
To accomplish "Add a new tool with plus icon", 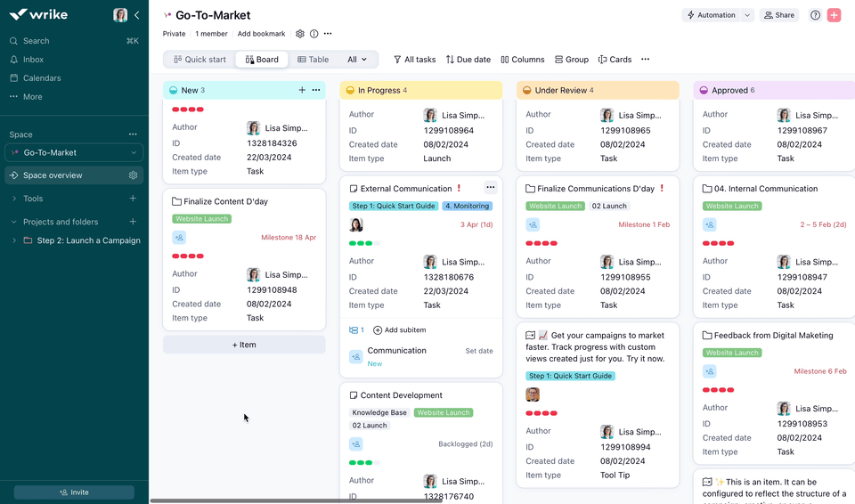I will (x=133, y=199).
